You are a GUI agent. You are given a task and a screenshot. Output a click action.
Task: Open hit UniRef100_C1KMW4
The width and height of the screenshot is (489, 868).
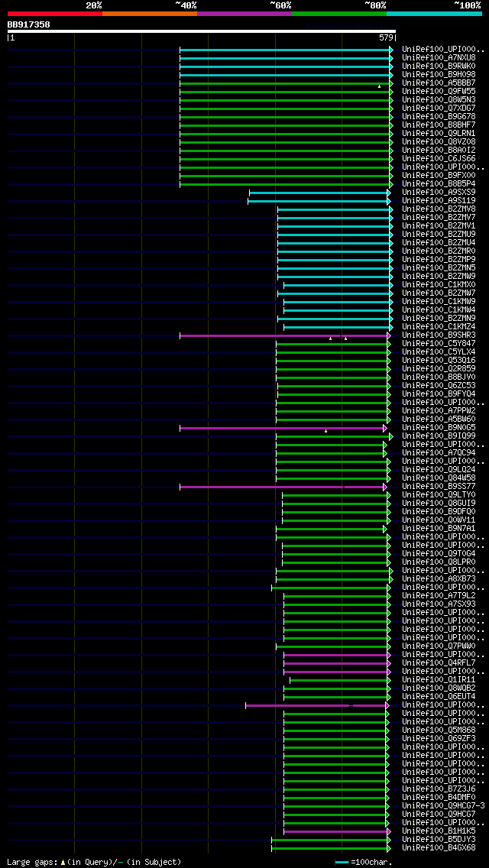click(439, 310)
